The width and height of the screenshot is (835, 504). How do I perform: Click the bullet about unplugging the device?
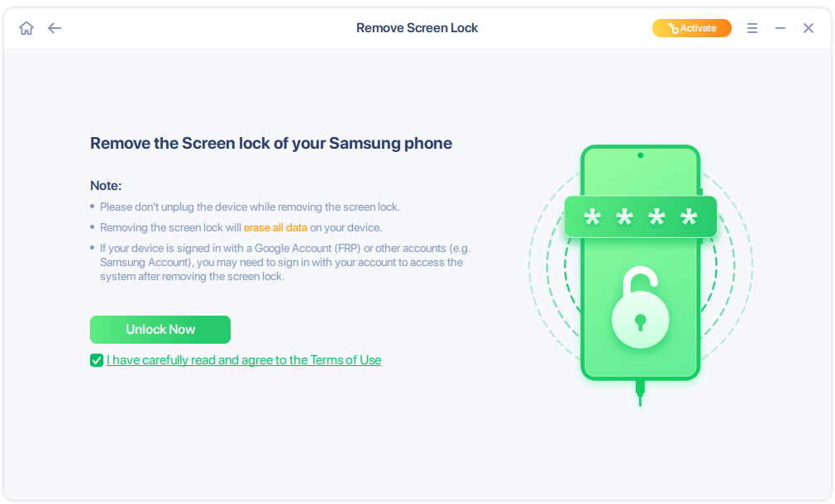tap(248, 207)
